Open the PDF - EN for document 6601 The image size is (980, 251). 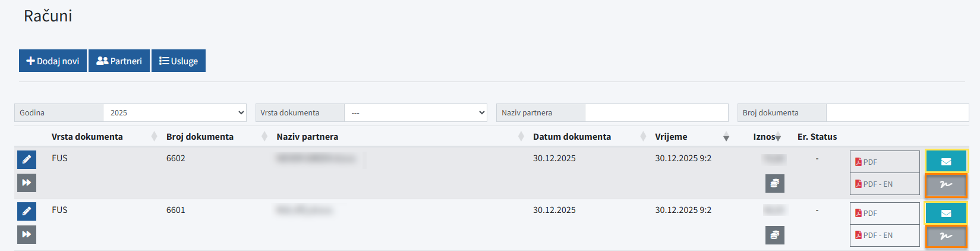(x=884, y=235)
